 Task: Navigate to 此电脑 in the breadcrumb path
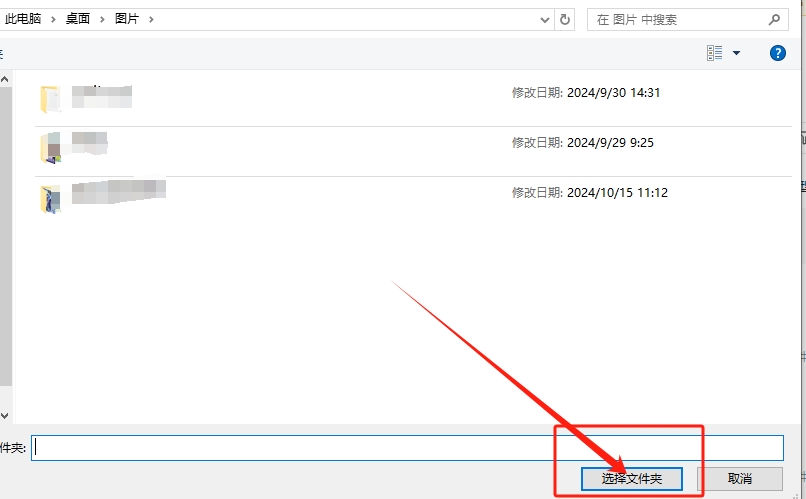[23, 19]
